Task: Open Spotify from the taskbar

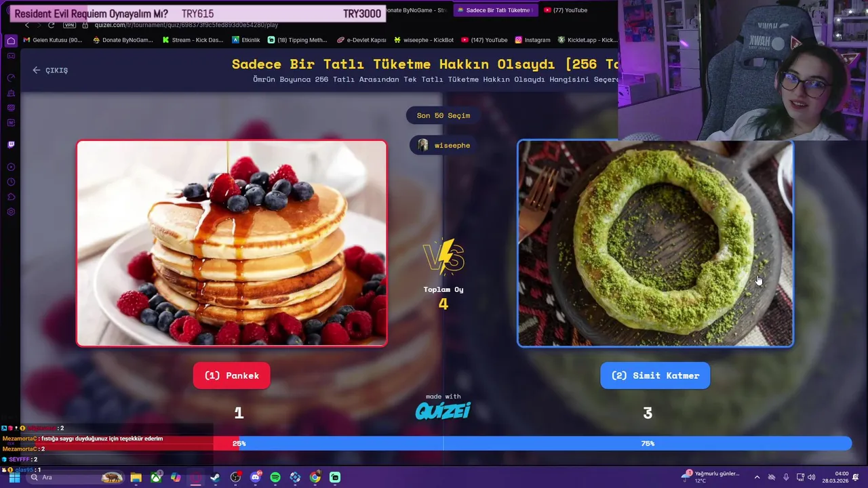Action: [275, 477]
